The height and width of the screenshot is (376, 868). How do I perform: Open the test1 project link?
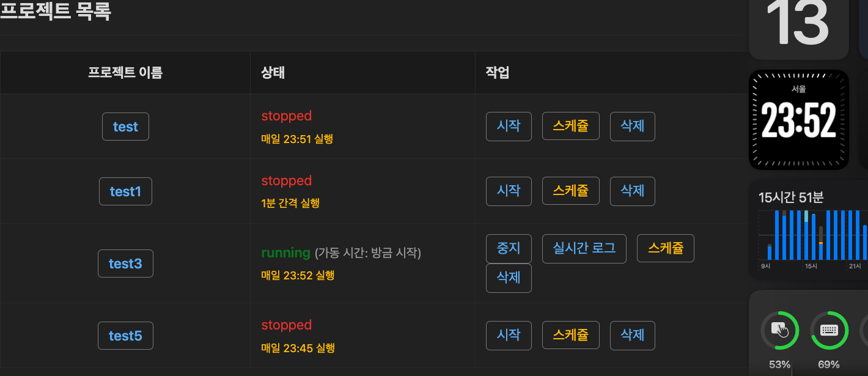[125, 191]
